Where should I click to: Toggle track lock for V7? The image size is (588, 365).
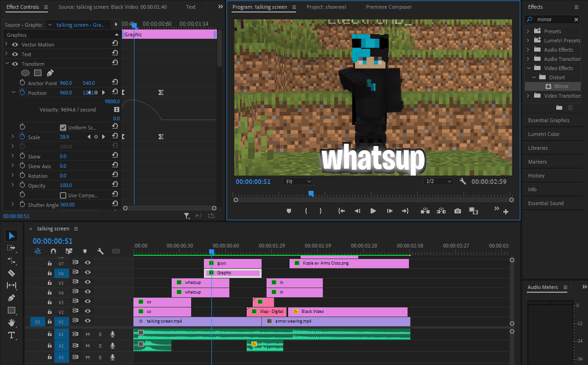tap(50, 263)
